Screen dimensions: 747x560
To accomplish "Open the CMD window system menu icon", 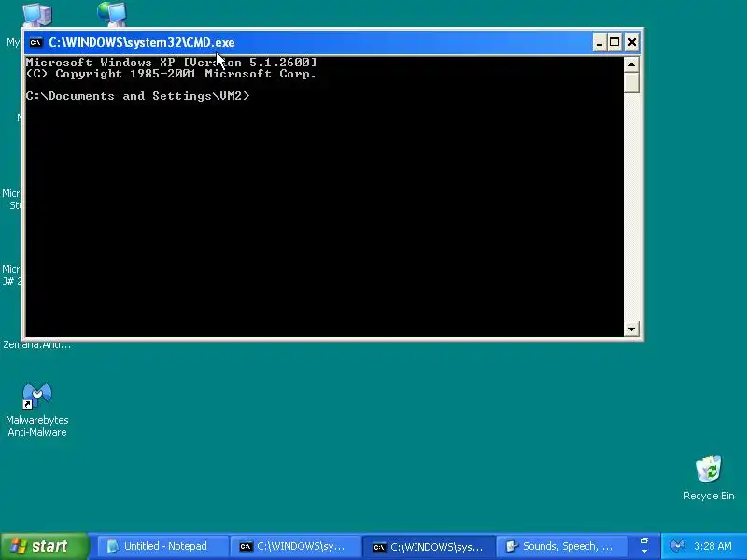I will click(x=35, y=42).
